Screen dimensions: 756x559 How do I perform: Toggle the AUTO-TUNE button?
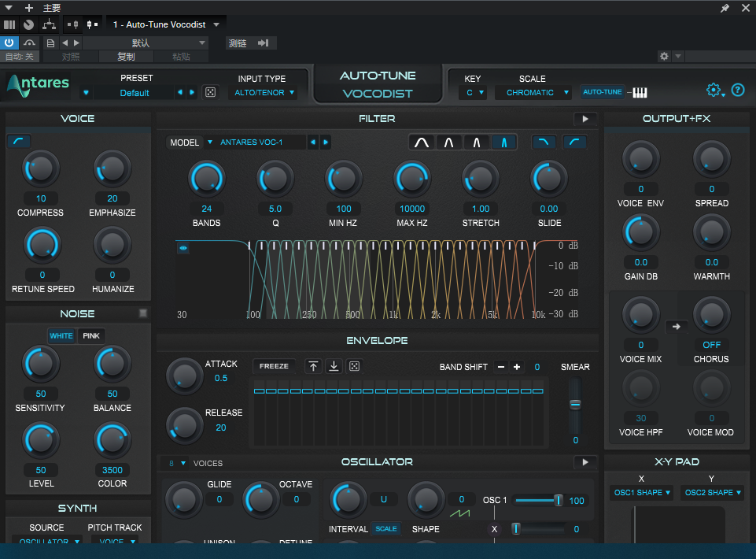point(602,91)
